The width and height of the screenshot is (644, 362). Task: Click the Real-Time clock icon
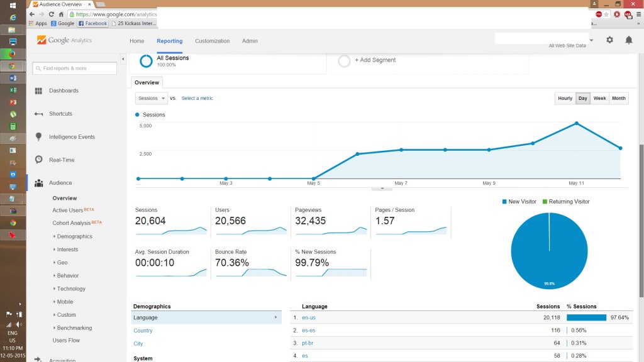39,160
